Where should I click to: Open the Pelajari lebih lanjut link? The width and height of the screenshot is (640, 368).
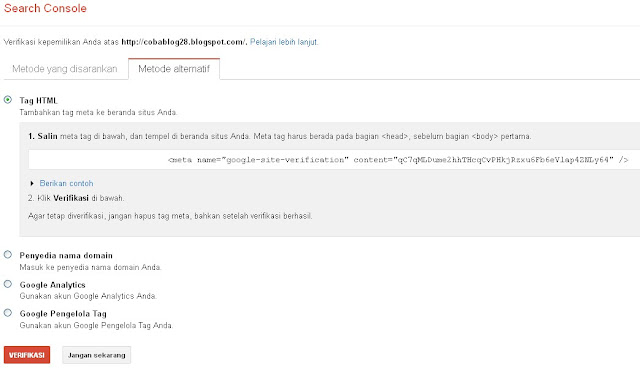[284, 42]
